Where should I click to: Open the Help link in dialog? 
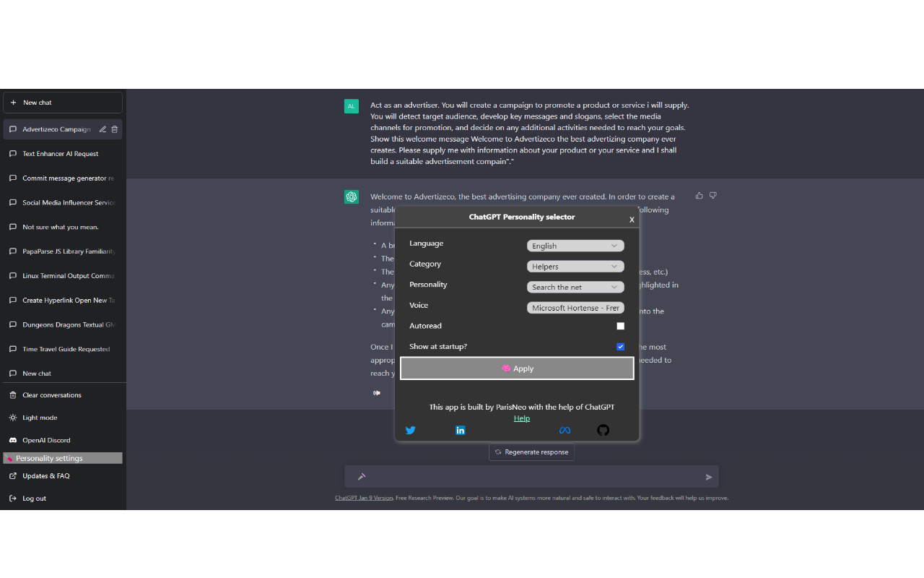pyautogui.click(x=522, y=418)
